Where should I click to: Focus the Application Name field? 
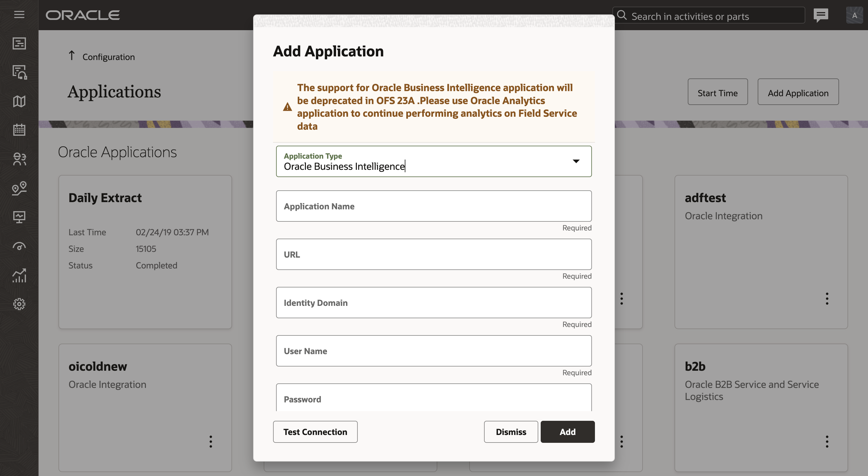[x=434, y=206]
